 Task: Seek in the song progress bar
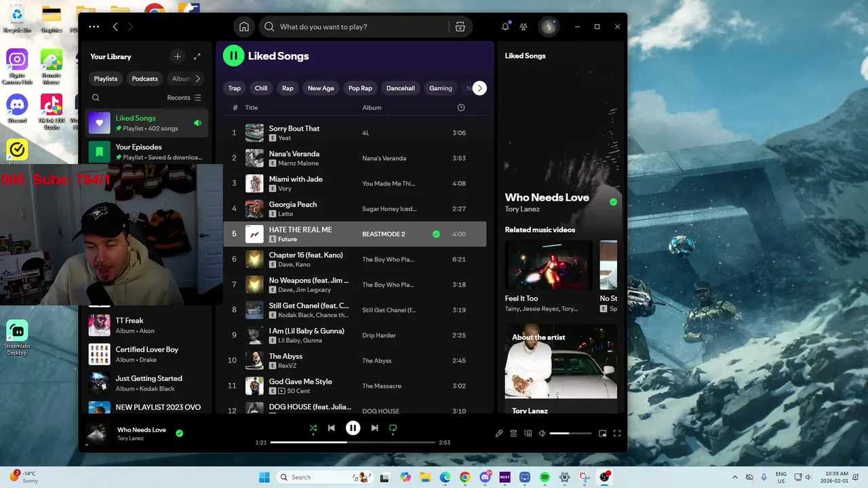(353, 443)
